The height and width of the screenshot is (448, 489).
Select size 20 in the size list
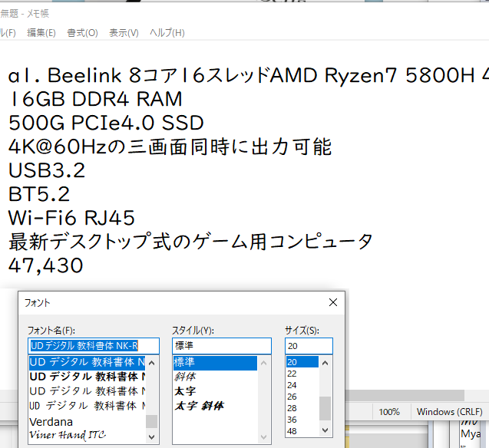pos(302,362)
